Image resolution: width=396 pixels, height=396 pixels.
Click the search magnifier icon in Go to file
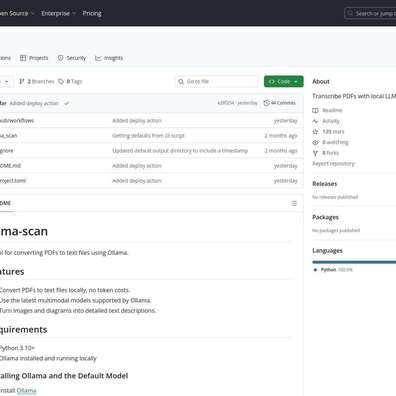coord(181,81)
